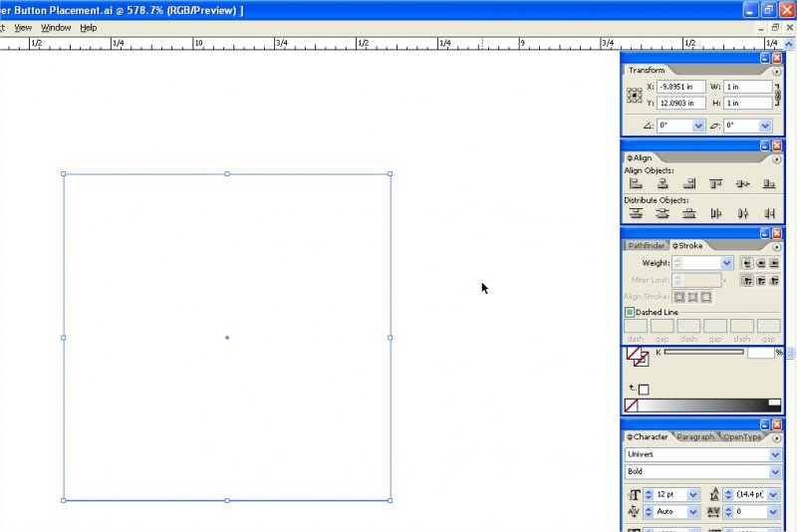Select Round Join stroke option
Image resolution: width=797 pixels, height=532 pixels.
[x=761, y=281]
